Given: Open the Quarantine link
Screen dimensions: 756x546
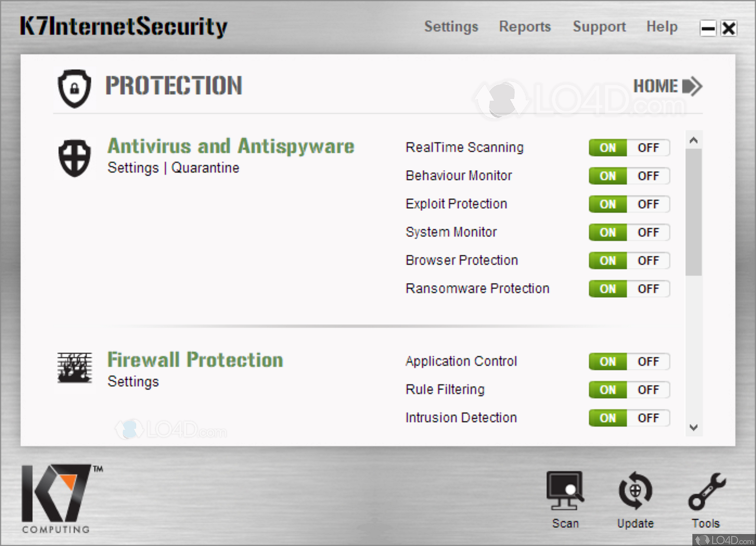Looking at the screenshot, I should pyautogui.click(x=205, y=168).
